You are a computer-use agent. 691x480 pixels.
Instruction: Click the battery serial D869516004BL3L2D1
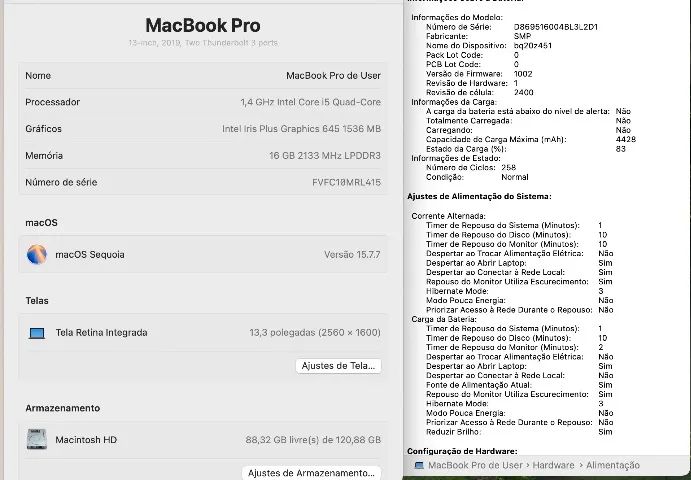[556, 27]
